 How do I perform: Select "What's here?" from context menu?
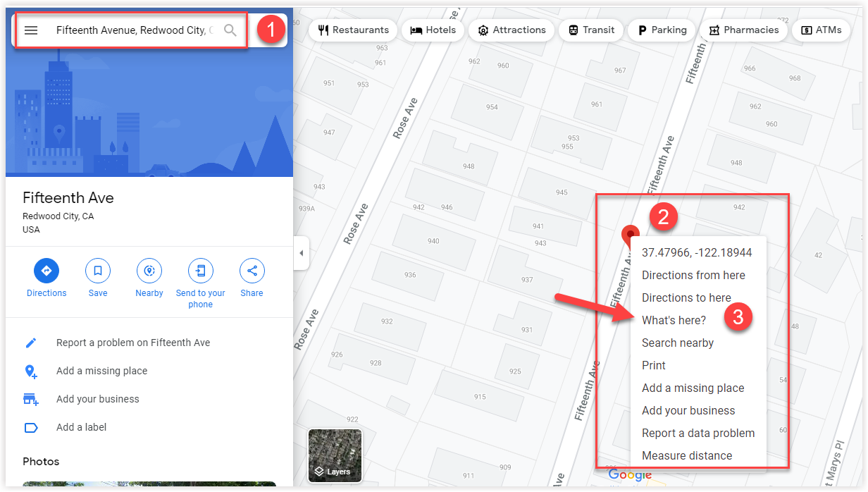(674, 320)
